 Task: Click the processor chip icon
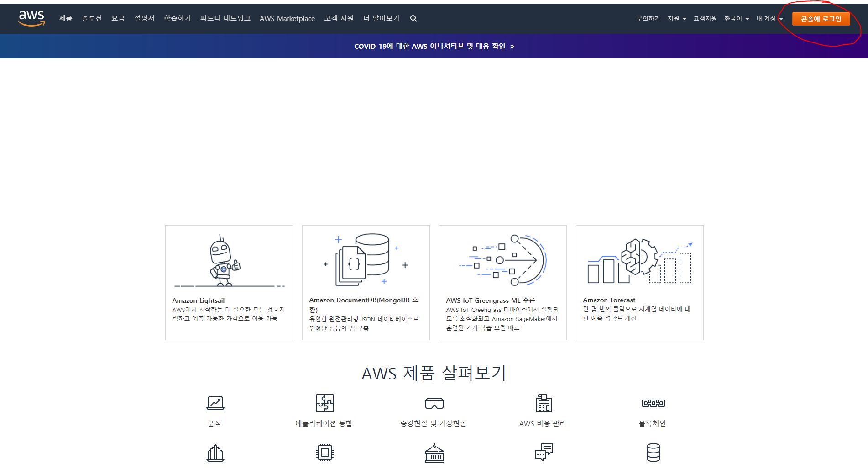[324, 453]
